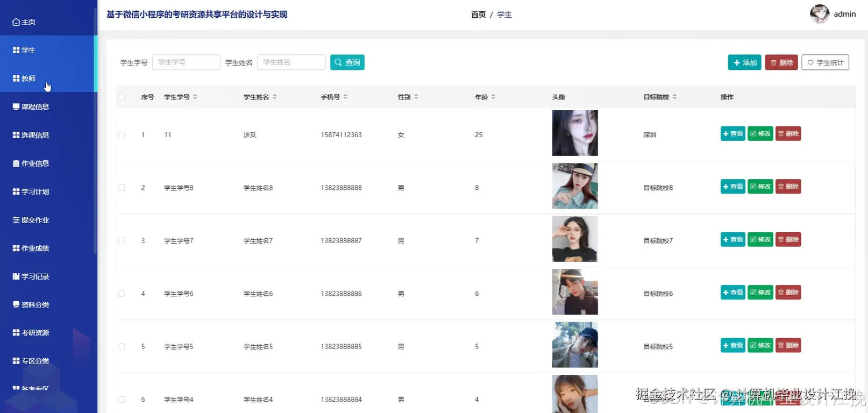This screenshot has height=413, width=868.
Task: Click the admin avatar icon
Action: pyautogui.click(x=820, y=14)
